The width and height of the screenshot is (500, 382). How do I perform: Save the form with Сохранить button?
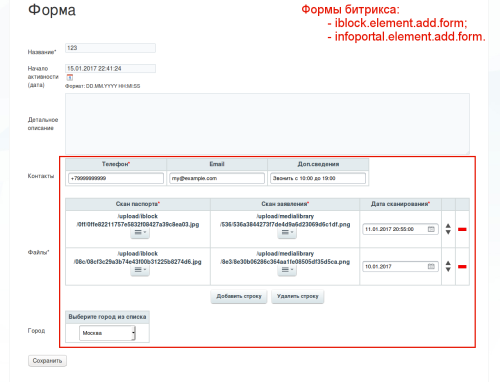(x=47, y=361)
